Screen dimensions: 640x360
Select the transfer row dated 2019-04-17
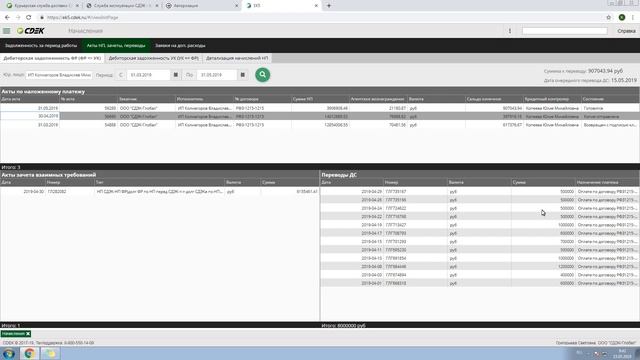click(480, 233)
